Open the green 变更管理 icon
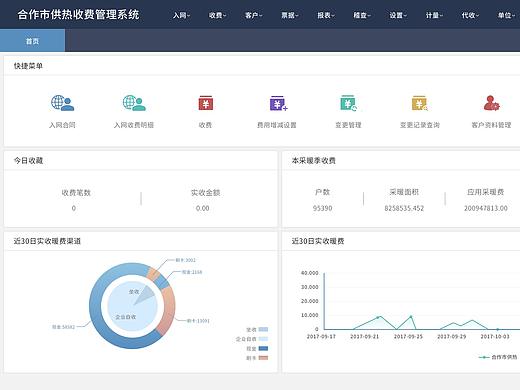The image size is (520, 390). click(x=348, y=103)
